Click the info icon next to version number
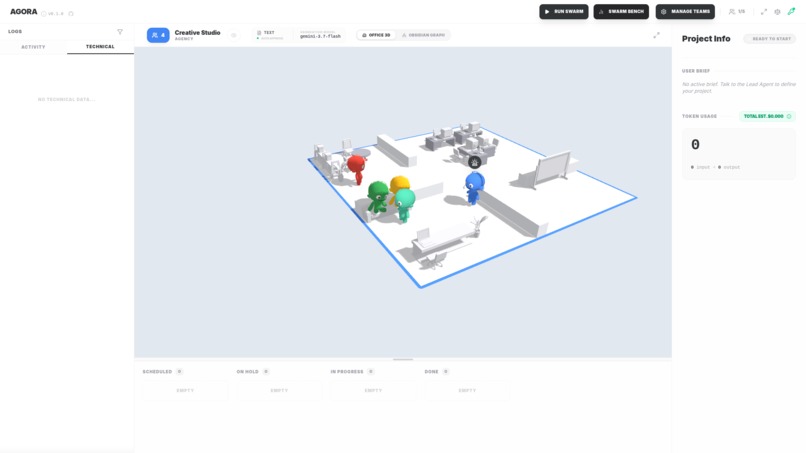The height and width of the screenshot is (453, 806). pos(44,14)
